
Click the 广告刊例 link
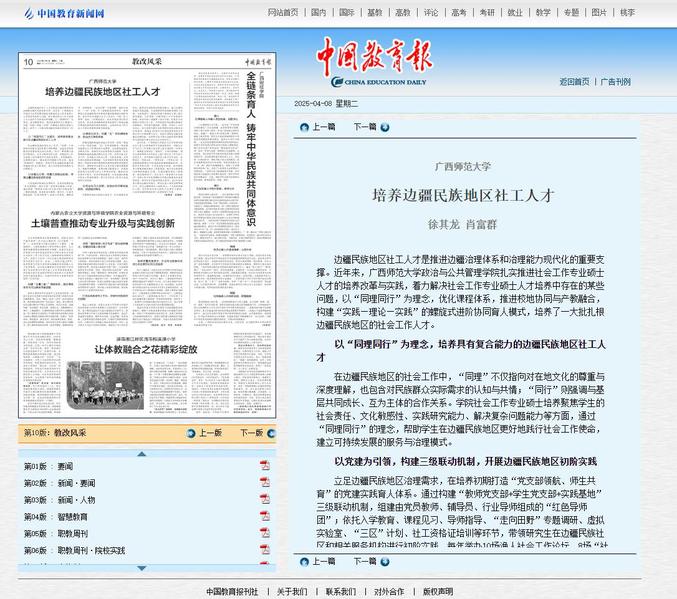(x=616, y=82)
